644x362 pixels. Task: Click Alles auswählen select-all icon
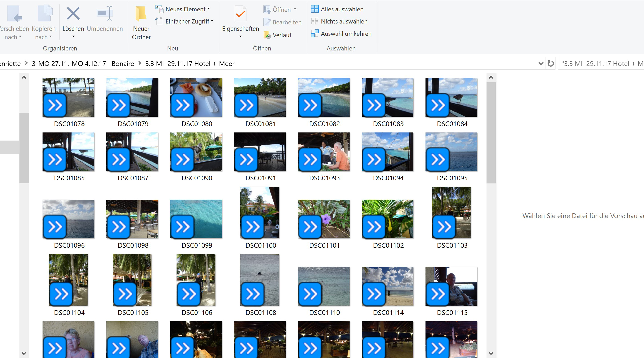(x=314, y=9)
